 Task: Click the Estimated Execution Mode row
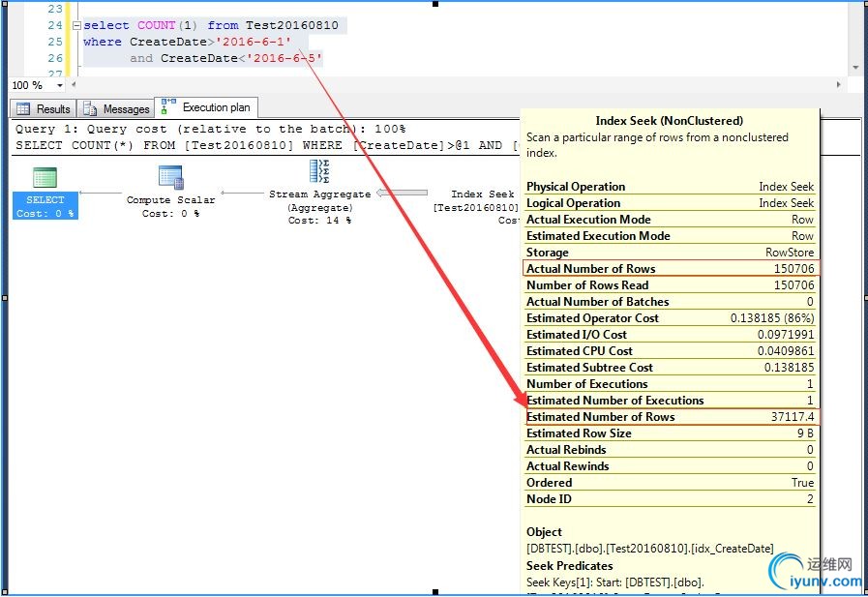point(670,236)
